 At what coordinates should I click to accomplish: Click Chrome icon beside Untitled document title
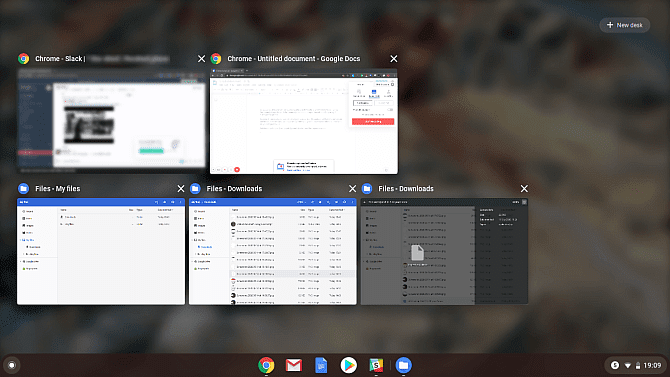click(216, 59)
